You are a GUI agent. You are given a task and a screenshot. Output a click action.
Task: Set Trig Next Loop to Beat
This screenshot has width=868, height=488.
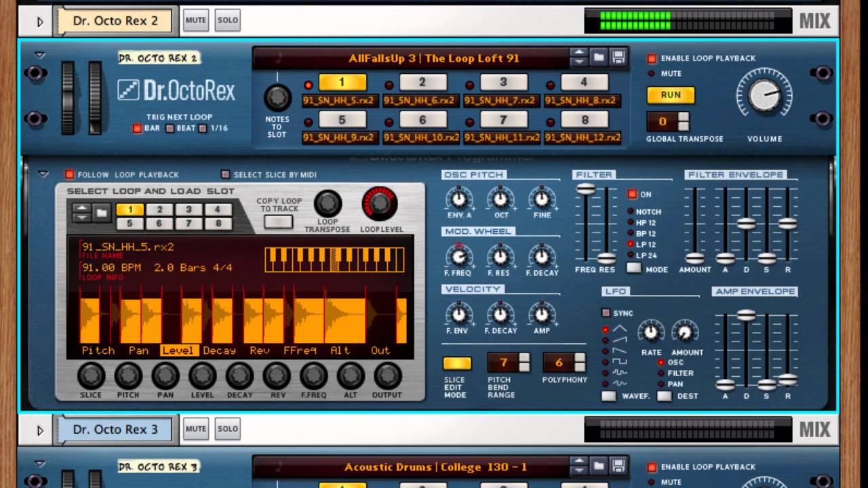pyautogui.click(x=170, y=128)
